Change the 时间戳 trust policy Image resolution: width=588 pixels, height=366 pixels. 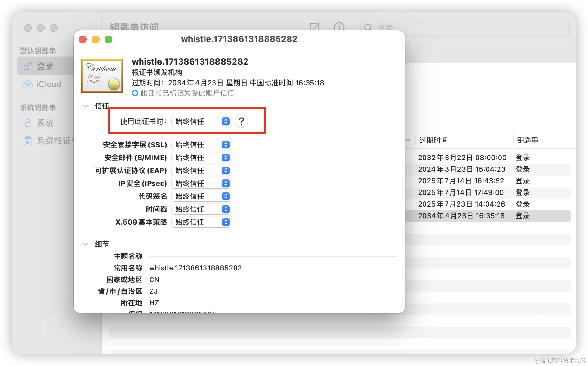(x=201, y=209)
